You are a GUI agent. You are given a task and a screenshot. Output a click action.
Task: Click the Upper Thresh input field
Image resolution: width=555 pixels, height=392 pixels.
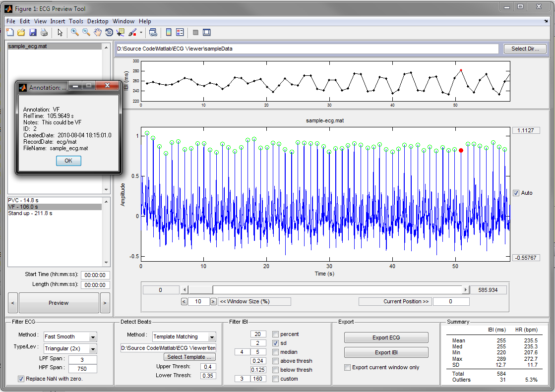(x=208, y=367)
